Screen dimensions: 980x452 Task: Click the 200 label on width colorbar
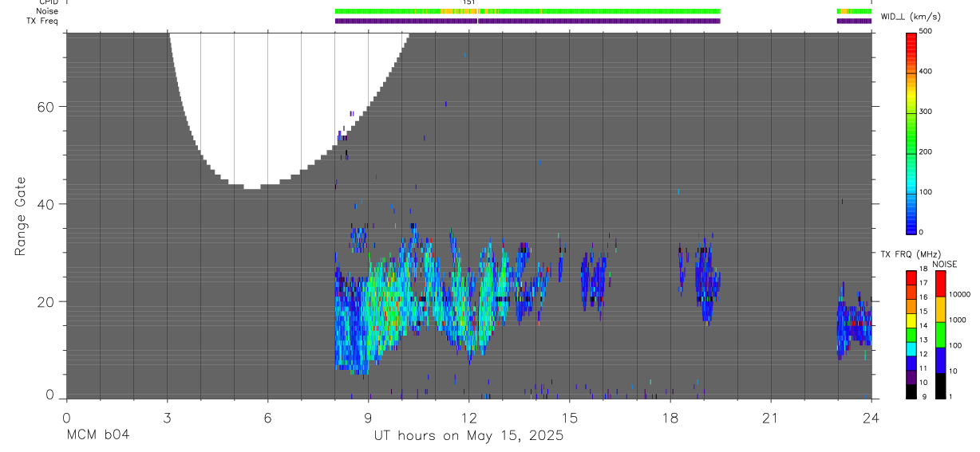927,152
